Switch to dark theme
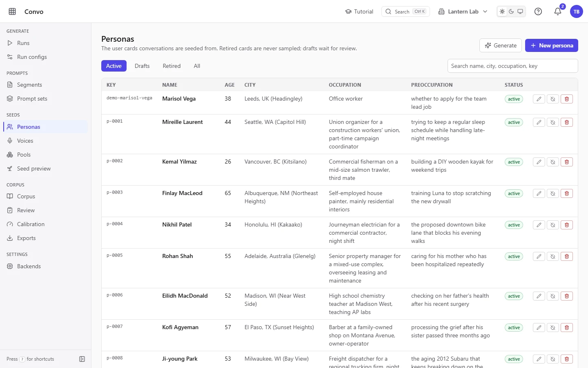Screen dimensions: 588x368 coord(511,11)
